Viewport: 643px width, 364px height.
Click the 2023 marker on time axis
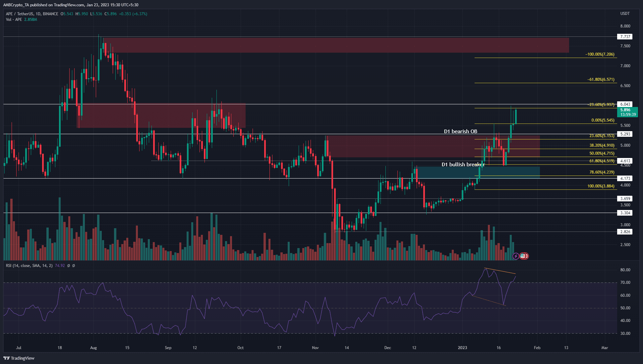(x=462, y=348)
